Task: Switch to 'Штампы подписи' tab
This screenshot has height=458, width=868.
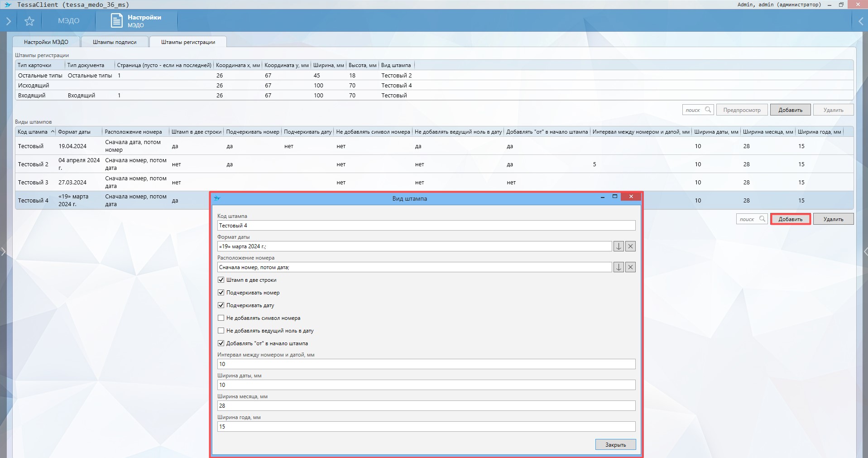Action: coord(115,42)
